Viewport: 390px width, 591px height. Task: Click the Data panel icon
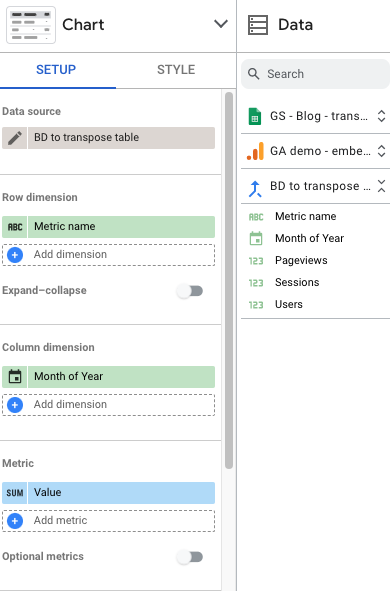coord(258,25)
